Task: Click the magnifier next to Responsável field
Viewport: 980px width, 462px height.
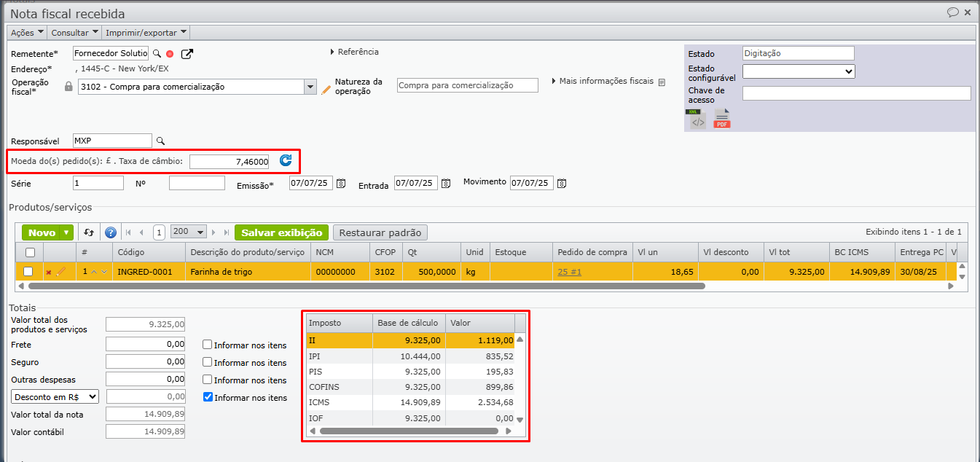Action: pyautogui.click(x=161, y=141)
